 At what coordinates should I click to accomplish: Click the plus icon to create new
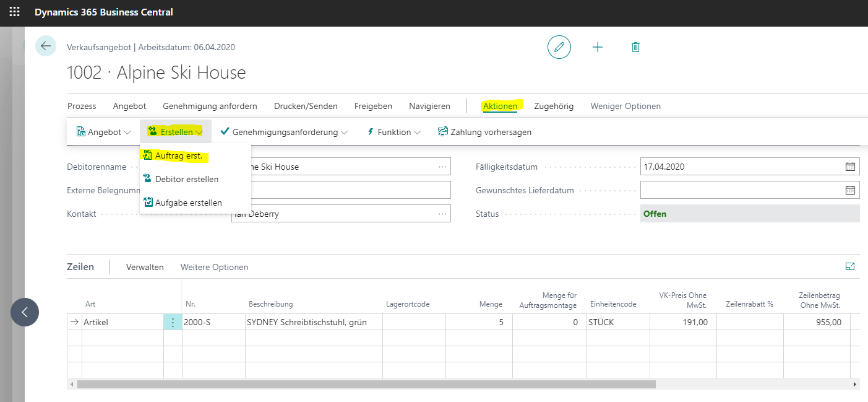click(598, 47)
